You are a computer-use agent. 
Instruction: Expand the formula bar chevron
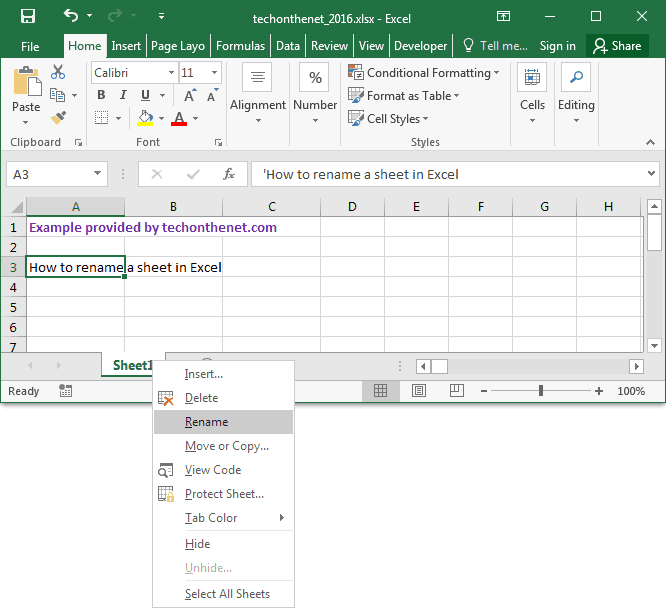[x=651, y=173]
